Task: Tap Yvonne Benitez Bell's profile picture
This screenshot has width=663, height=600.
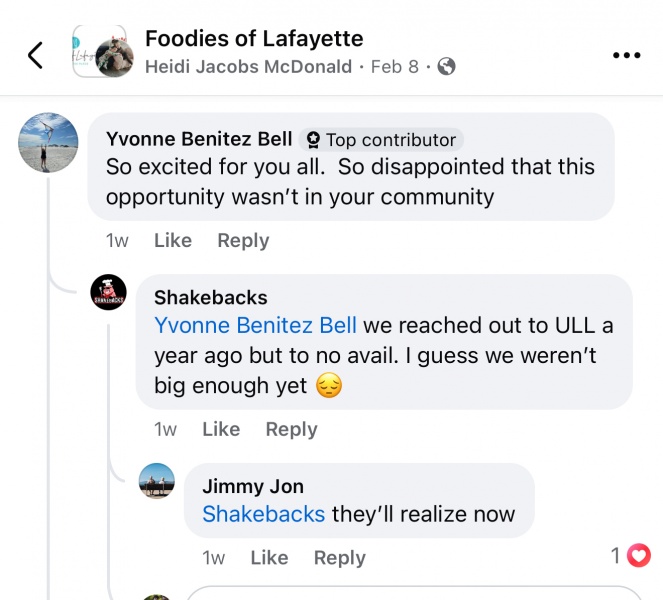Action: [x=48, y=141]
